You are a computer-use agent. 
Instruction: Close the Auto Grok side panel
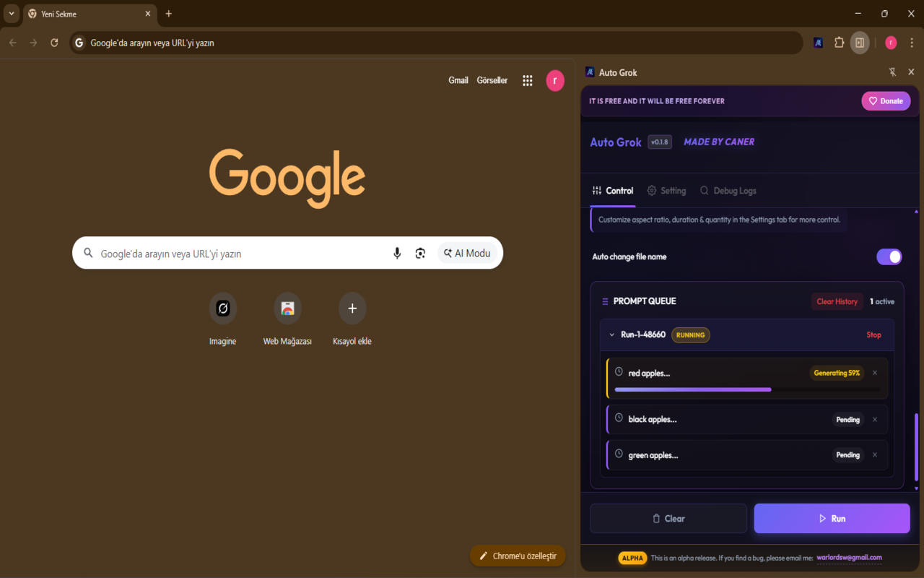pyautogui.click(x=911, y=72)
